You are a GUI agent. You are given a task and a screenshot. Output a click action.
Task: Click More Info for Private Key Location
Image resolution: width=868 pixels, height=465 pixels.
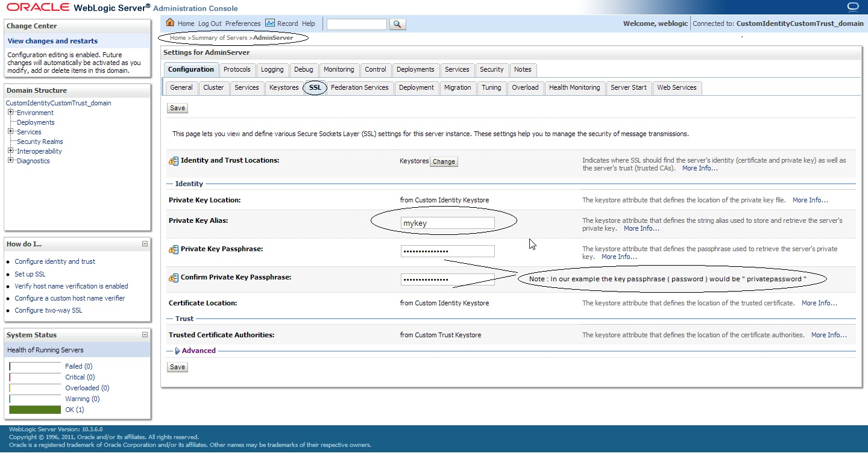pyautogui.click(x=810, y=200)
